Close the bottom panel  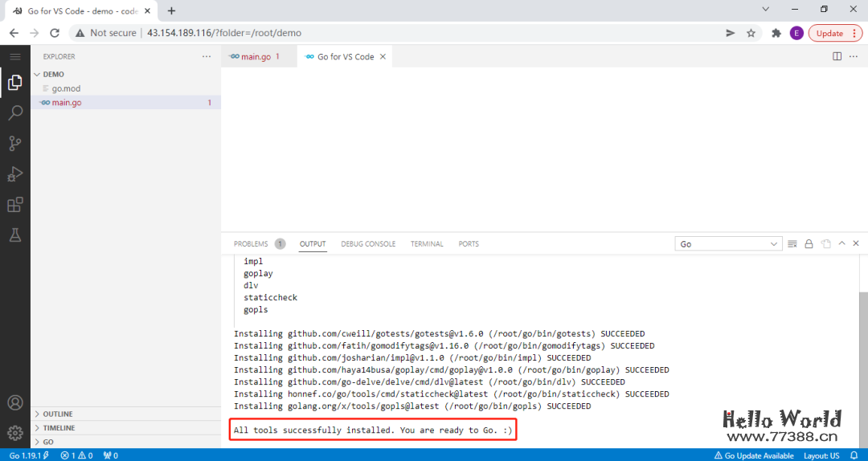point(856,243)
